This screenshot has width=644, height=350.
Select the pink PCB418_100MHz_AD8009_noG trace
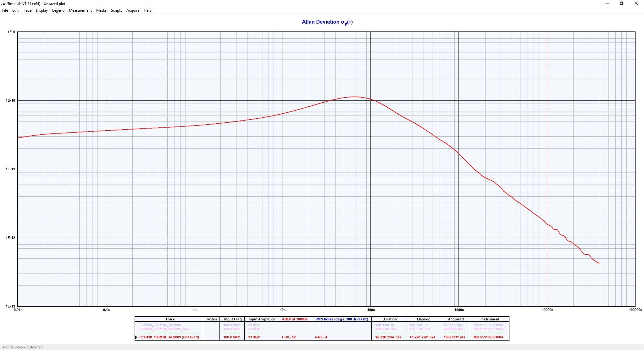coord(164,329)
